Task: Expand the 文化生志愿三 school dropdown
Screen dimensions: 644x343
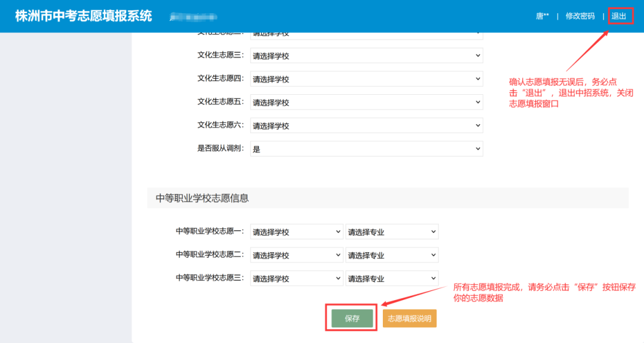Action: pyautogui.click(x=366, y=55)
